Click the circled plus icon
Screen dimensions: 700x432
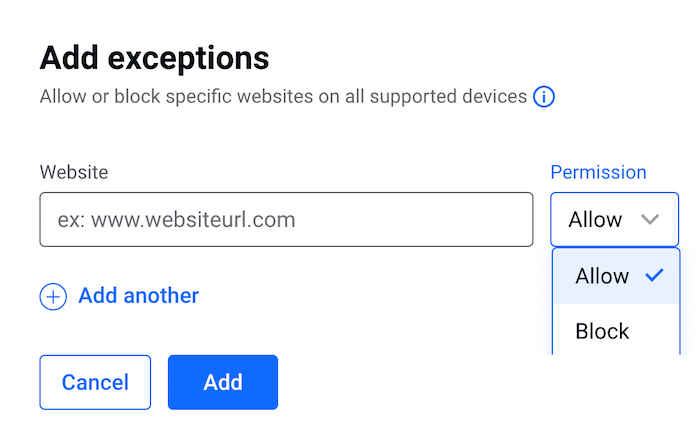coord(53,296)
